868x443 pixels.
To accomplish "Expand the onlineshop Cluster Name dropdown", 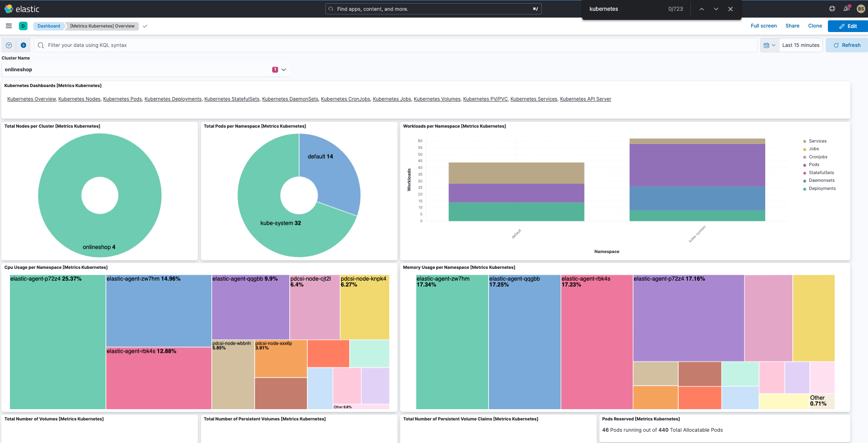I will pyautogui.click(x=283, y=69).
